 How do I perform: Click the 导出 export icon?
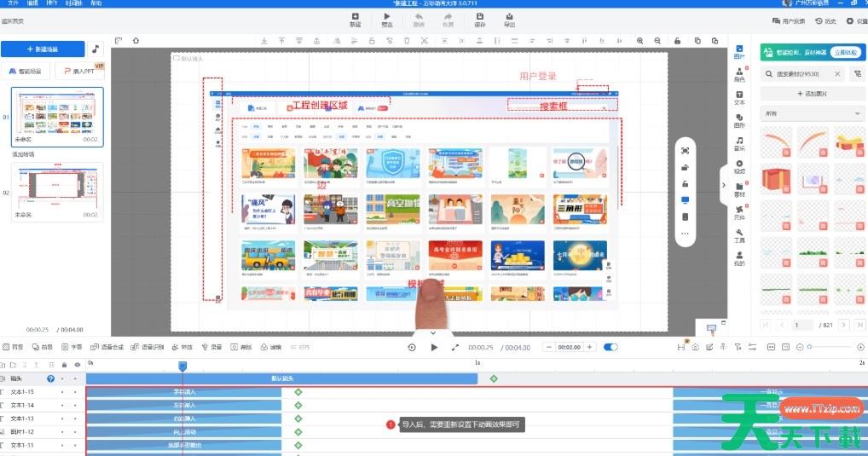click(509, 20)
